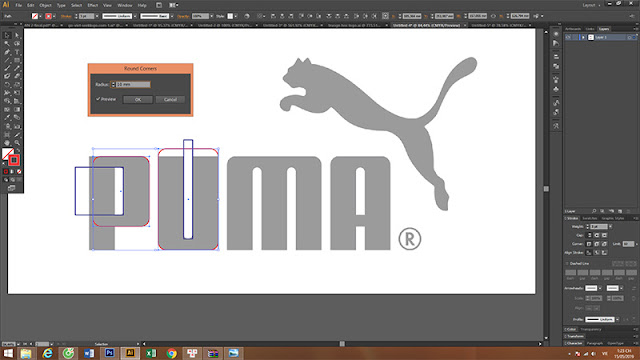Viewport: 640px width, 360px height.
Task: Open second Arrowheads dropdown
Action: 621,288
